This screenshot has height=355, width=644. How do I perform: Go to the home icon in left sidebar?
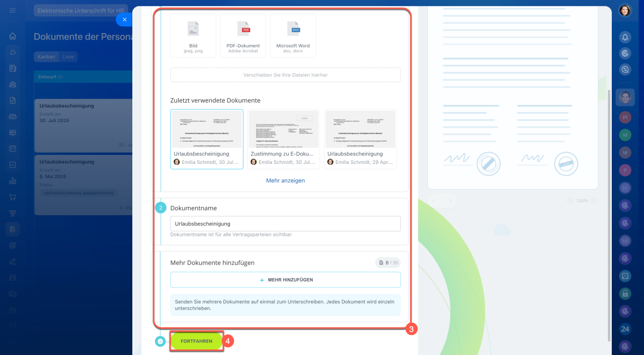pos(13,36)
